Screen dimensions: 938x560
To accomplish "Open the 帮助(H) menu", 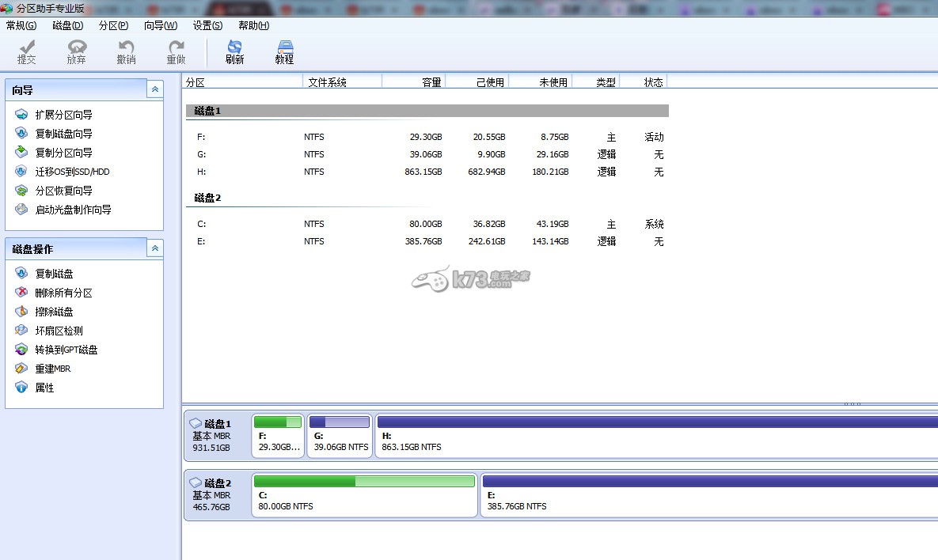I will pyautogui.click(x=253, y=25).
